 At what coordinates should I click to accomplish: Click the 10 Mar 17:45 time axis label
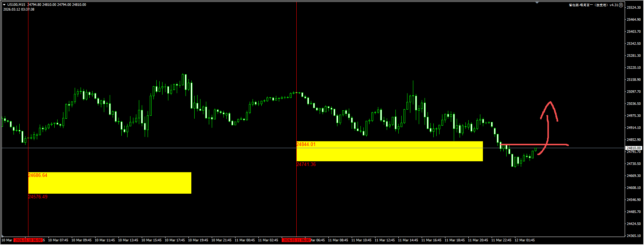pyautogui.click(x=175, y=240)
